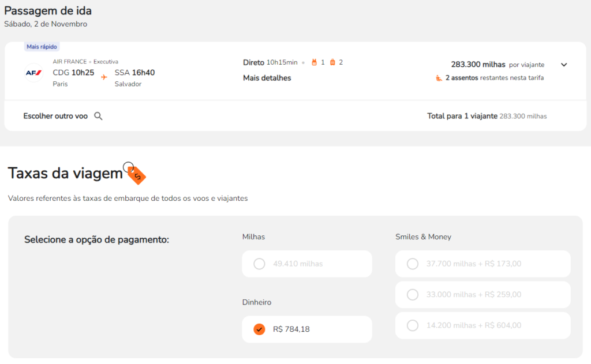591x364 pixels.
Task: Choose 33.000 milhas + R$ 259,00 option
Action: [x=413, y=295]
